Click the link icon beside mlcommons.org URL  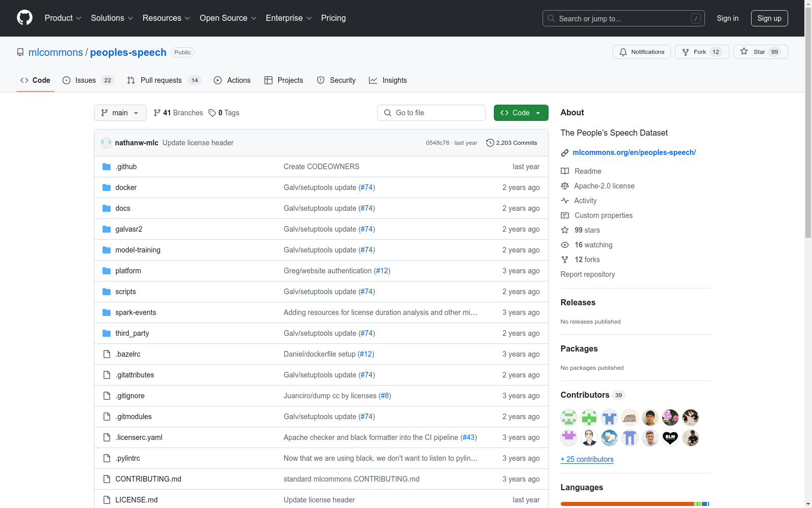pyautogui.click(x=565, y=153)
